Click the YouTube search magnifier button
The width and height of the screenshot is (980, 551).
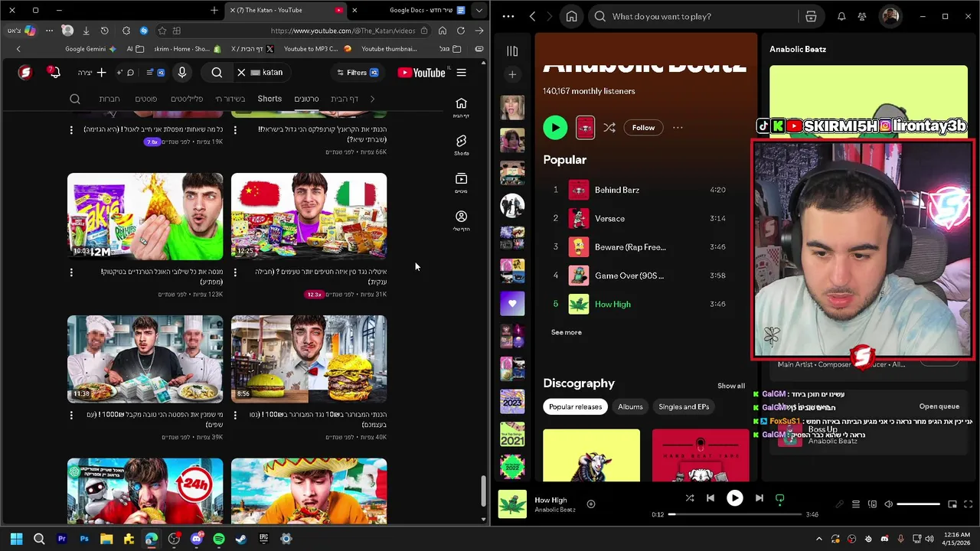(x=217, y=73)
